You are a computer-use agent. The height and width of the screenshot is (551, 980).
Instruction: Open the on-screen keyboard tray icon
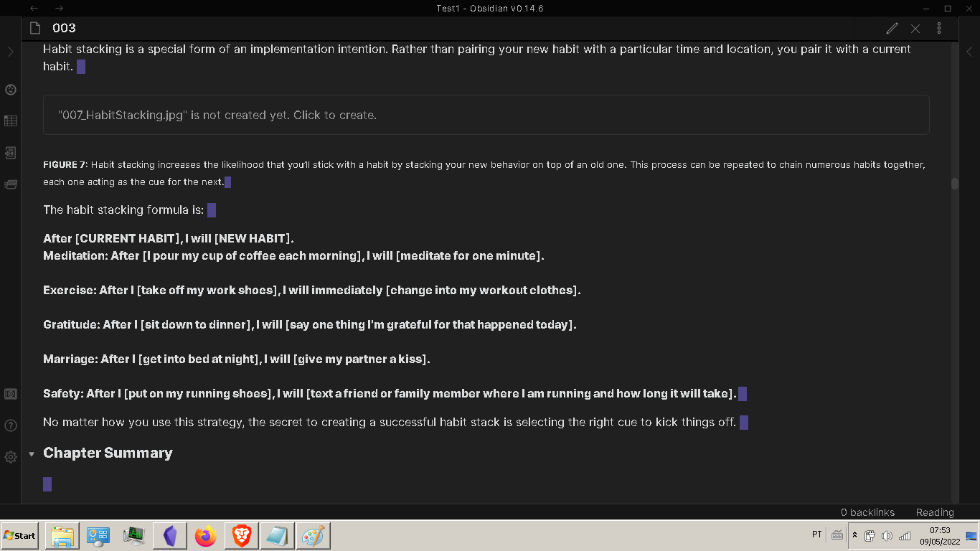(837, 535)
